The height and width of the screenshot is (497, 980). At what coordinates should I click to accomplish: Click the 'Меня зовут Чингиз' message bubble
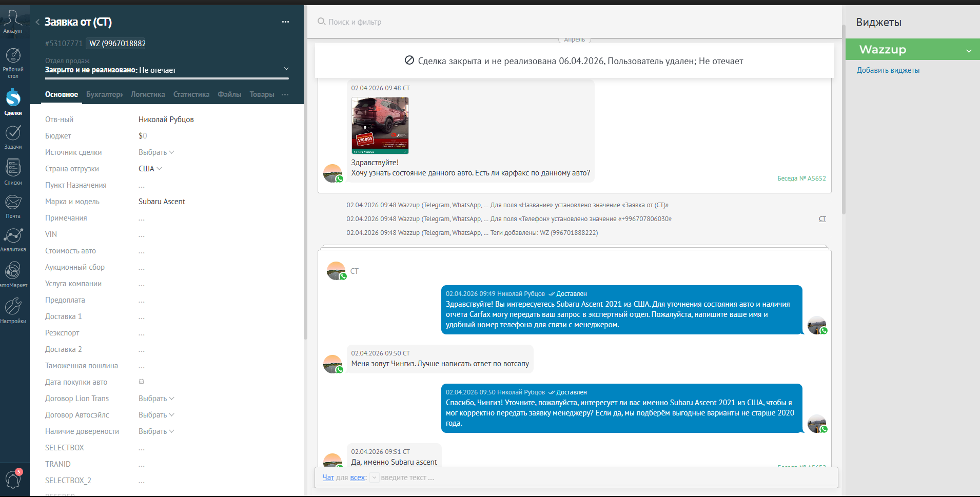(440, 359)
